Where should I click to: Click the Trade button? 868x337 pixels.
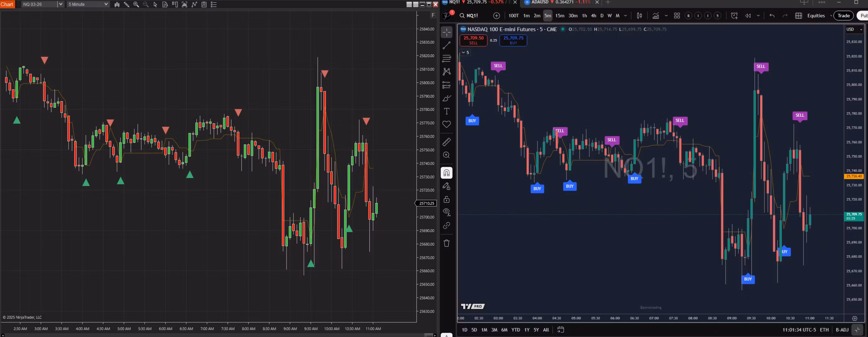pyautogui.click(x=843, y=16)
